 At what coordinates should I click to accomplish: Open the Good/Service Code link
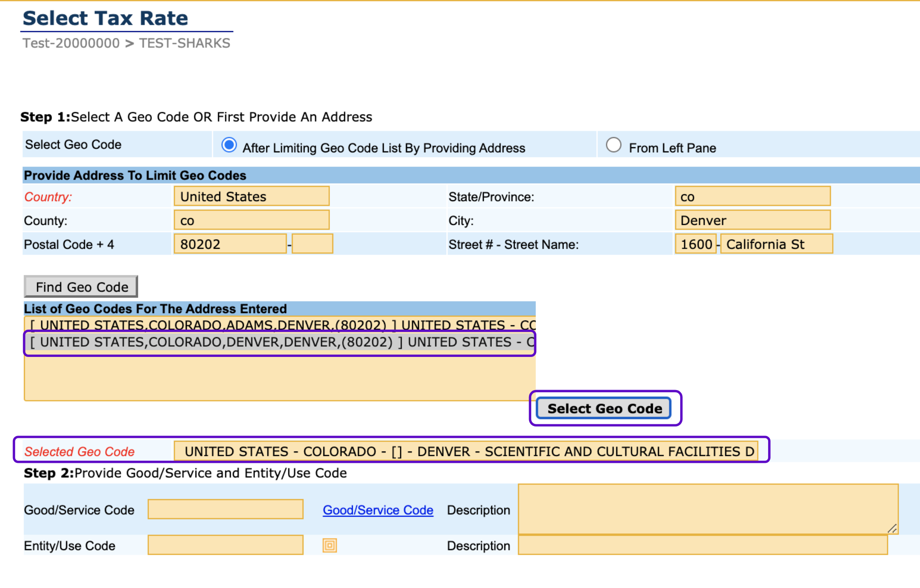click(377, 510)
